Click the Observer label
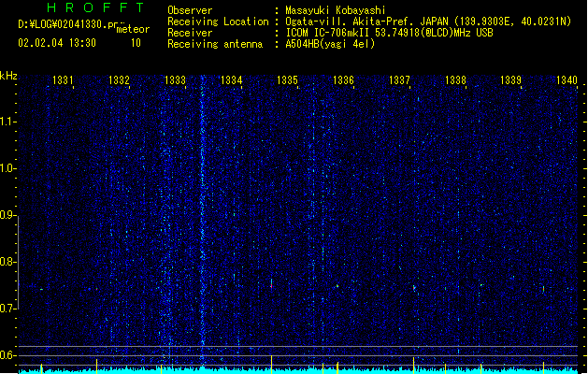Viewport: 588px width, 374px height. pyautogui.click(x=190, y=10)
